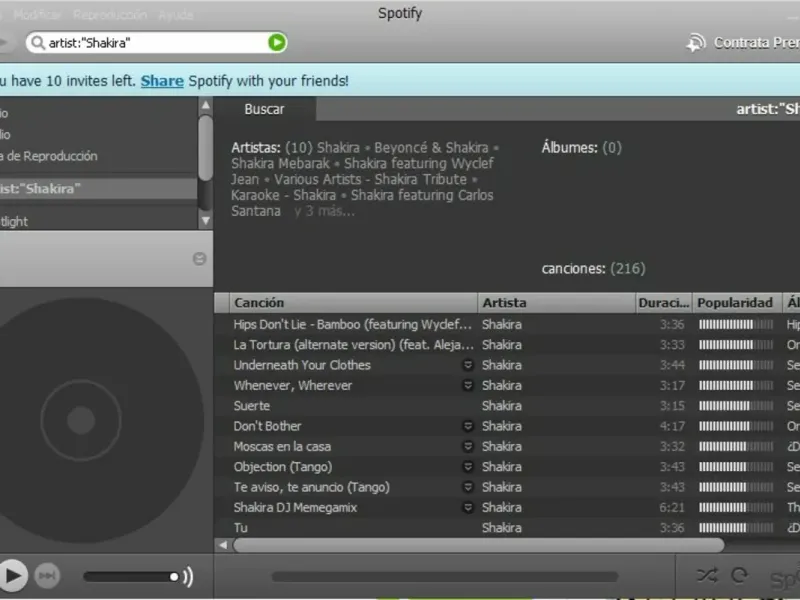Sort by Artista column header
The image size is (800, 600).
(557, 303)
